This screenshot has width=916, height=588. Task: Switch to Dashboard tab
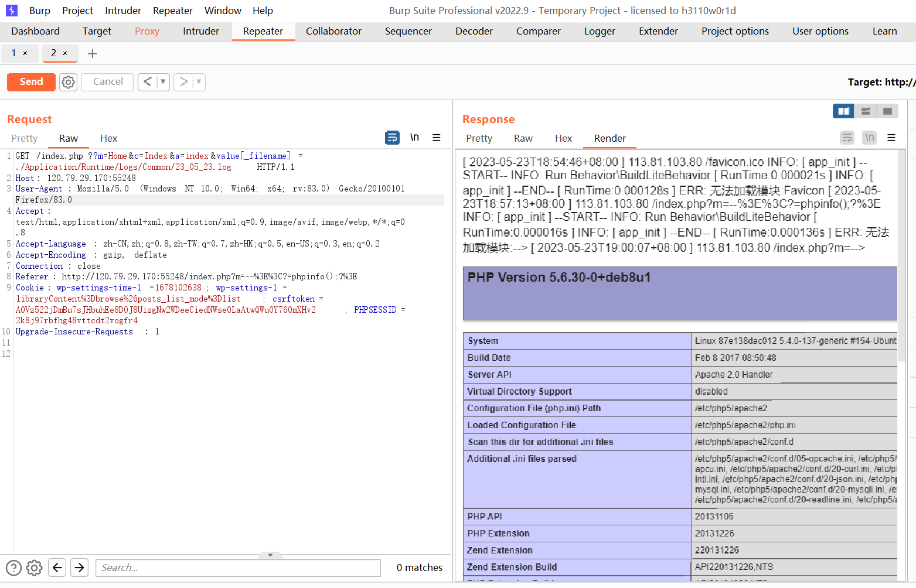35,31
